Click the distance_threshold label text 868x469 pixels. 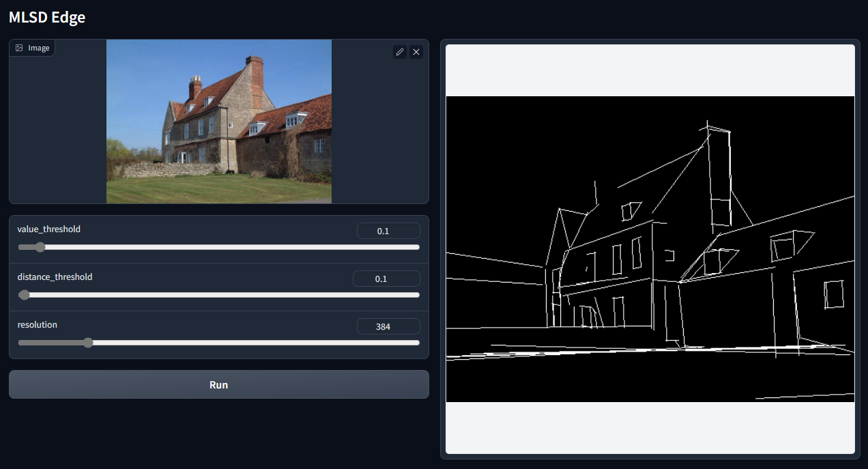[55, 277]
